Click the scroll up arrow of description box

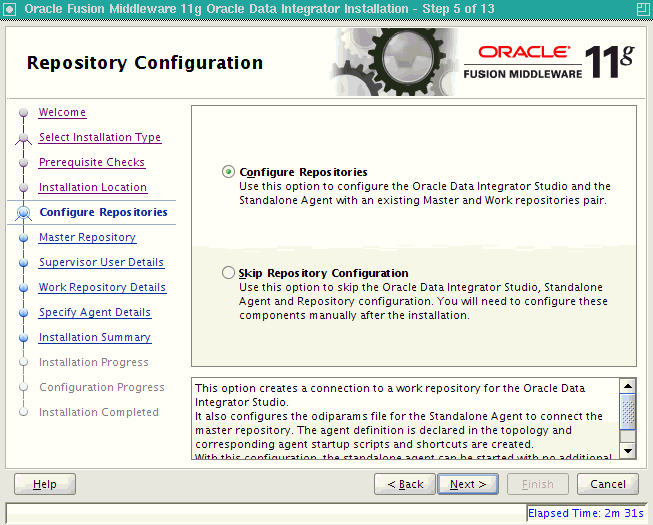(628, 386)
